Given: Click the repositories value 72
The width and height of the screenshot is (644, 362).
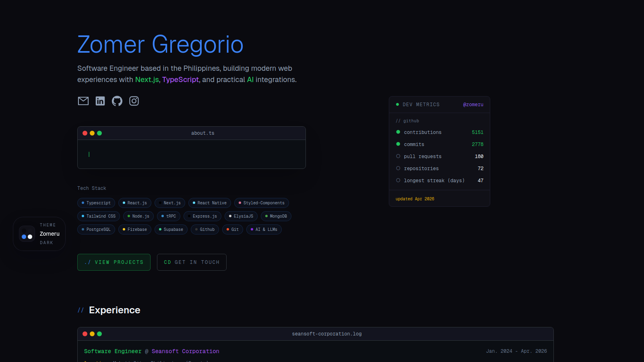Looking at the screenshot, I should (x=481, y=169).
